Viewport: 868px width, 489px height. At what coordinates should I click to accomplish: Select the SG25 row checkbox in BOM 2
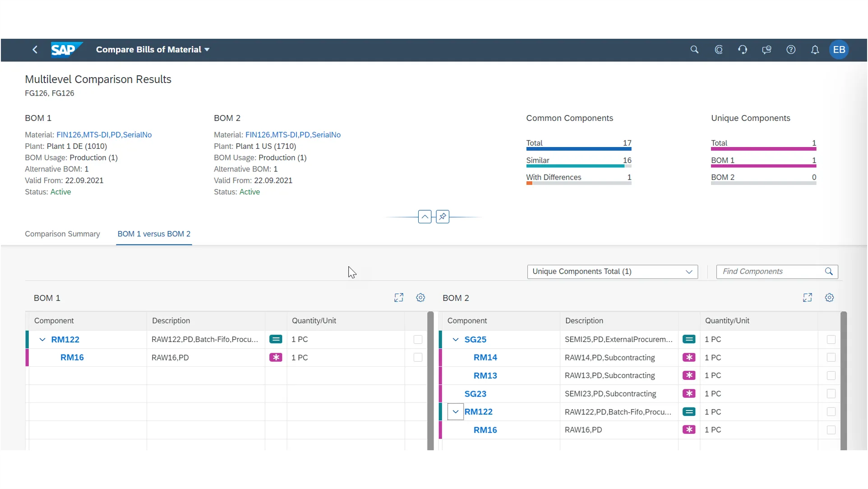(831, 339)
